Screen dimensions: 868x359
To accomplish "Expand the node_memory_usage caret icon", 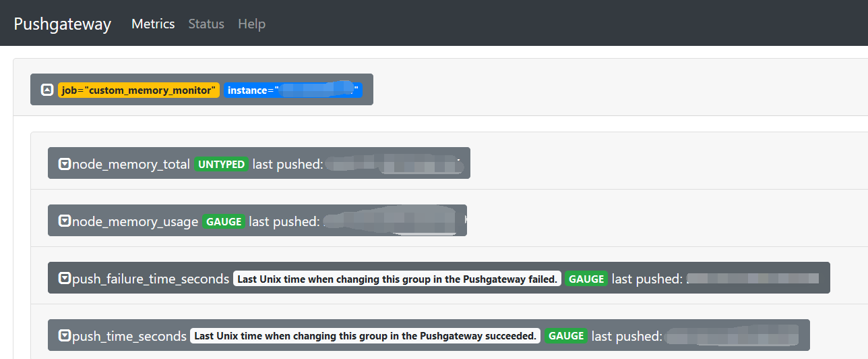I will tap(65, 221).
